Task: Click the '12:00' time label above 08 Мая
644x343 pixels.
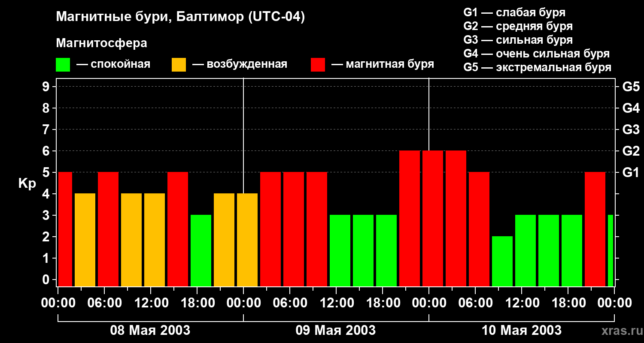Action: 151,303
